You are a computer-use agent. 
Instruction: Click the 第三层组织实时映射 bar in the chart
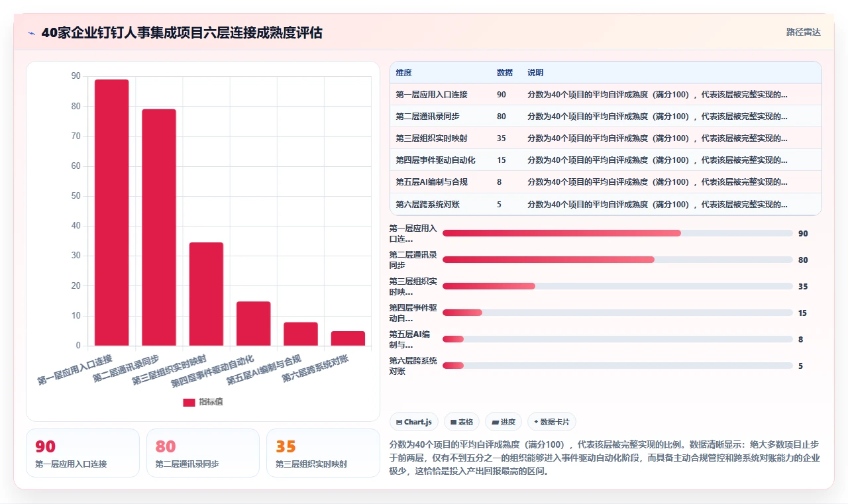[206, 294]
